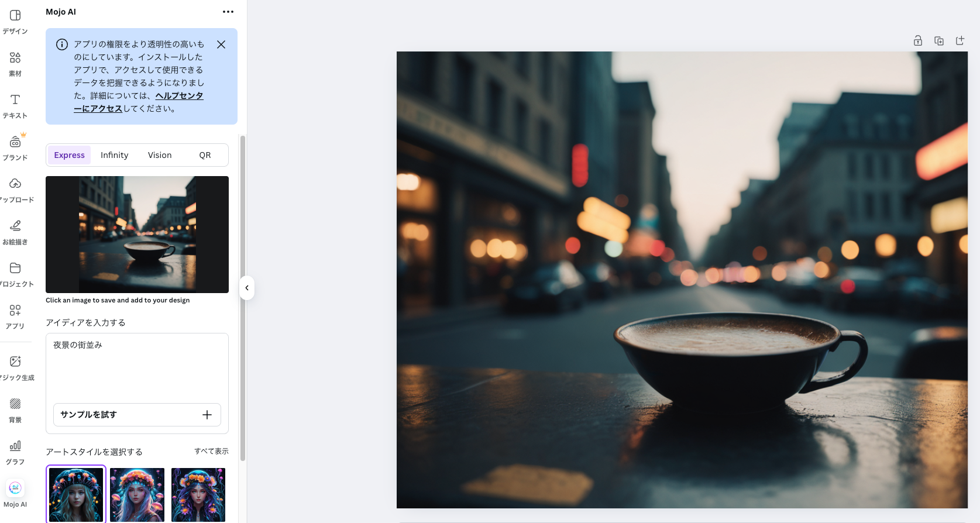Dismiss the app permissions info banner
980x523 pixels.
point(221,44)
